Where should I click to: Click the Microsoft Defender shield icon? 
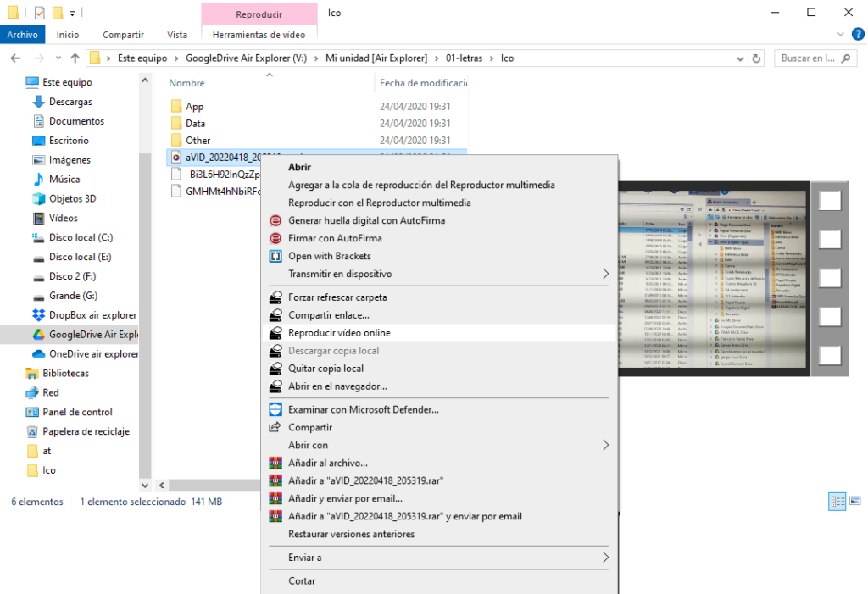click(x=275, y=409)
